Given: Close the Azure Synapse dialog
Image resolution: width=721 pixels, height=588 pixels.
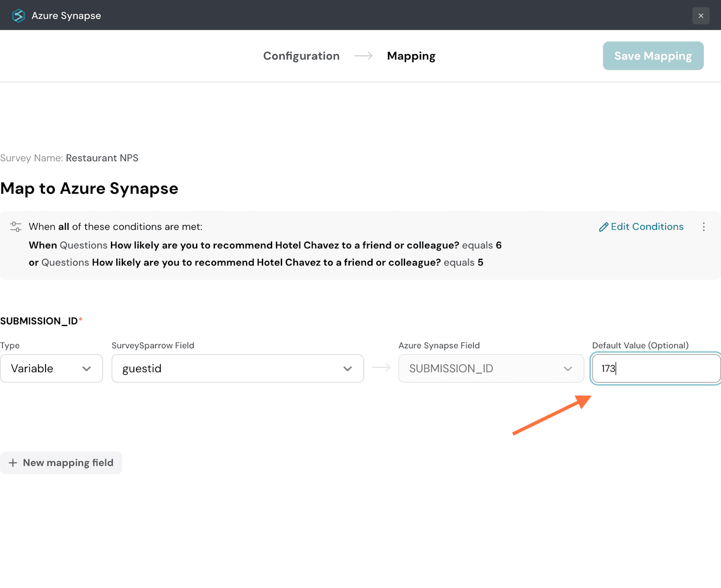Looking at the screenshot, I should coord(700,16).
